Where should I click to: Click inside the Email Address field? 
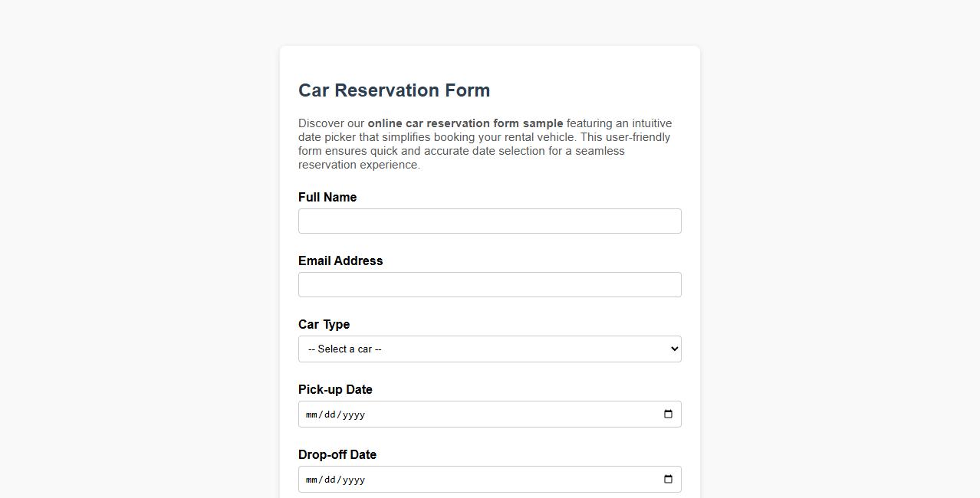[490, 284]
